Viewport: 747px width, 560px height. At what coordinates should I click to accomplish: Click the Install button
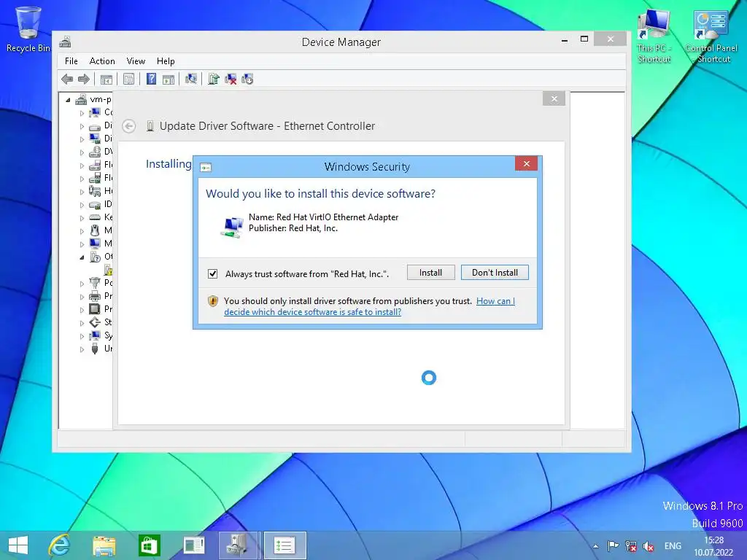point(430,273)
